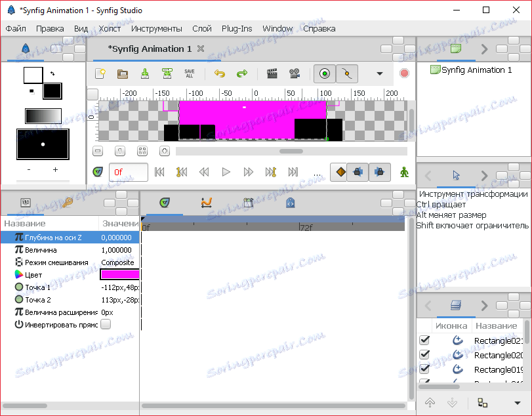Click the current frame input field
Image resolution: width=532 pixels, height=416 pixels.
[129, 172]
